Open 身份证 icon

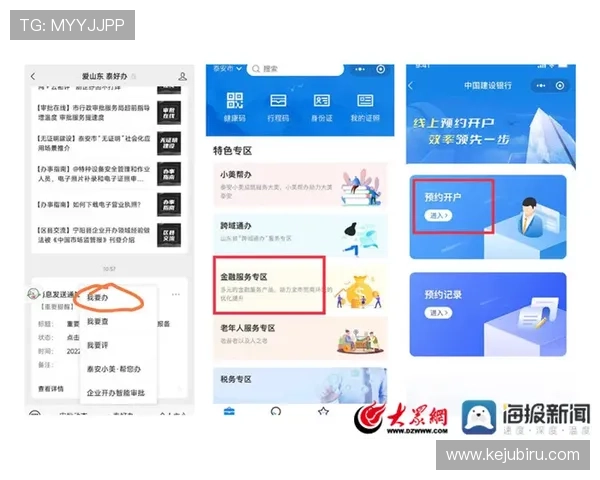[321, 101]
